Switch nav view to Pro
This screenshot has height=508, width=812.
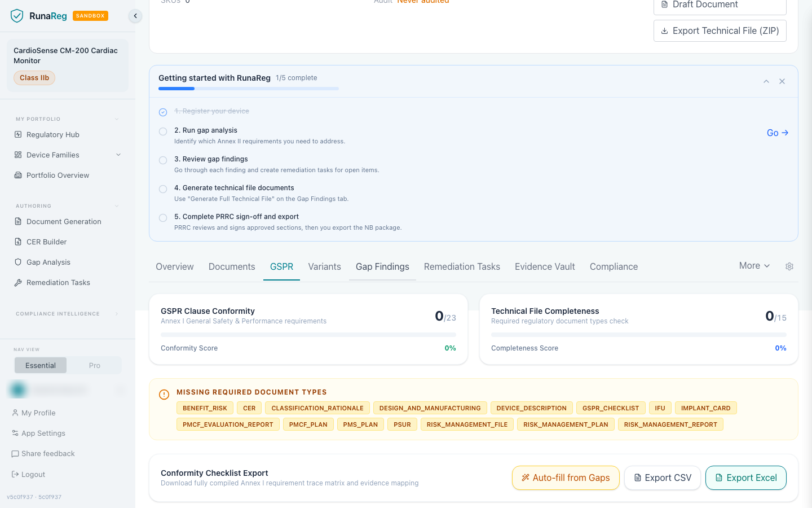[95, 365]
